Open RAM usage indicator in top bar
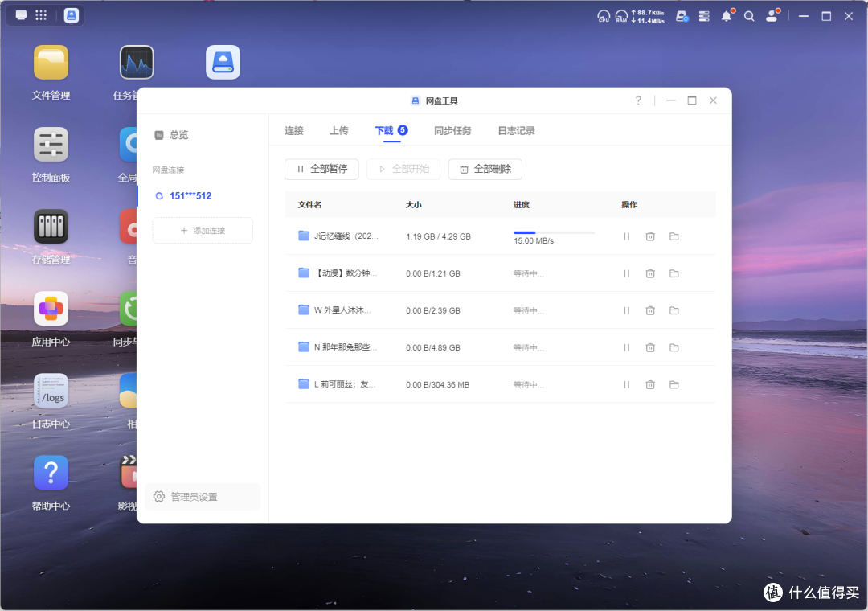Image resolution: width=868 pixels, height=611 pixels. point(621,16)
